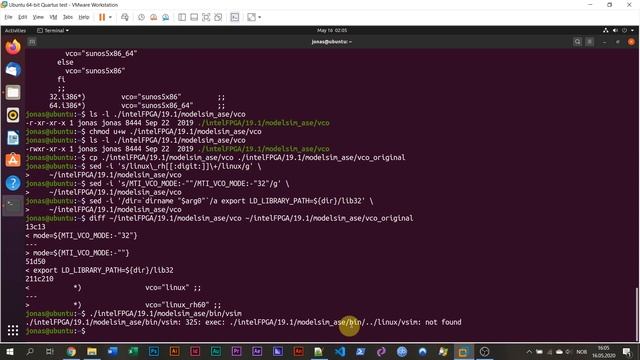The image size is (640, 360).
Task: Open Ubuntu Activities overview
Action: [x=16, y=31]
